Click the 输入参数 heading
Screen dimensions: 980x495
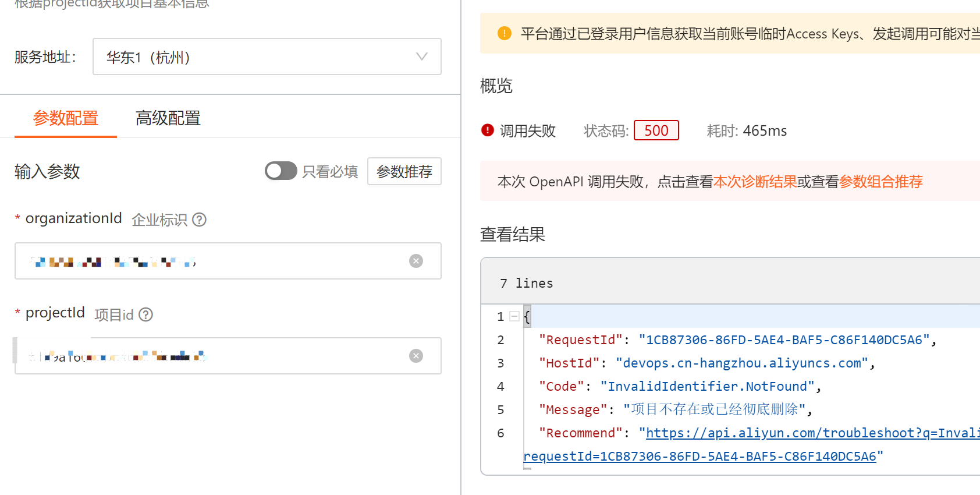(x=47, y=171)
